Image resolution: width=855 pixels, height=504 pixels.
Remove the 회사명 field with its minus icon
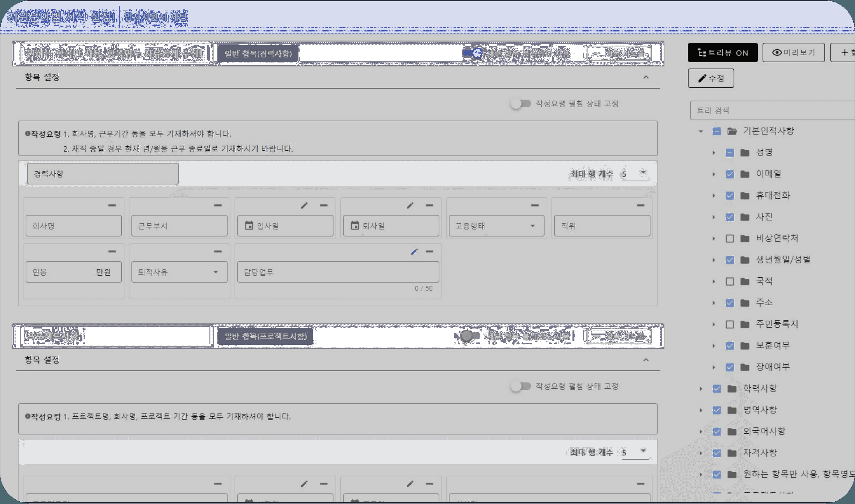click(x=112, y=205)
